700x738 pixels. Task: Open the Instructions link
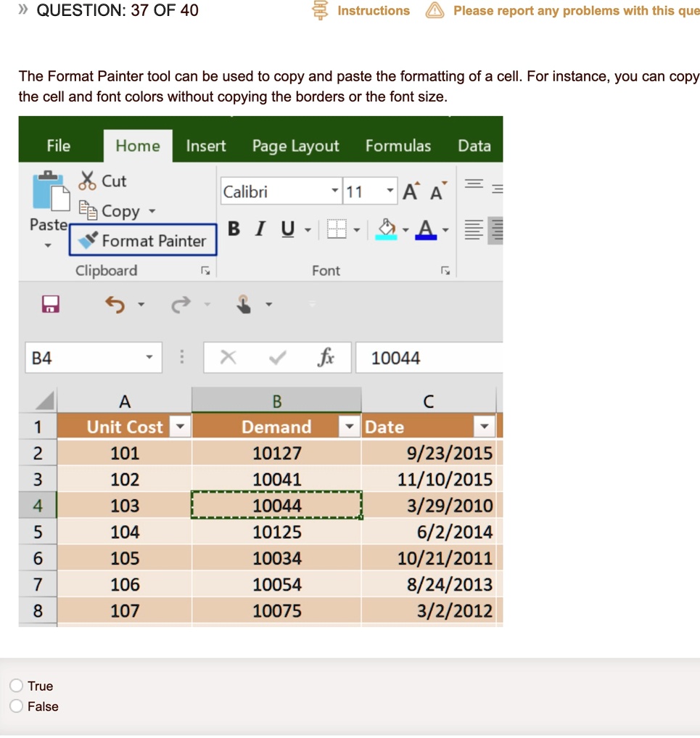(373, 11)
